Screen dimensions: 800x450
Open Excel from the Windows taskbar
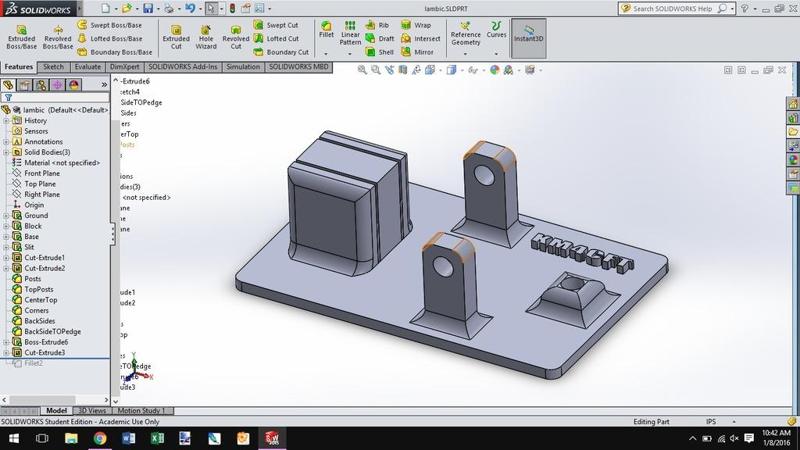point(157,438)
